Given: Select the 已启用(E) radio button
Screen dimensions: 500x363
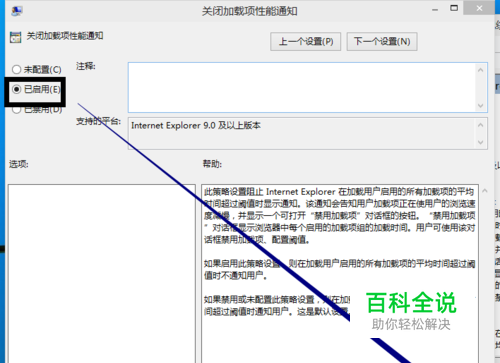Looking at the screenshot, I should (x=16, y=89).
